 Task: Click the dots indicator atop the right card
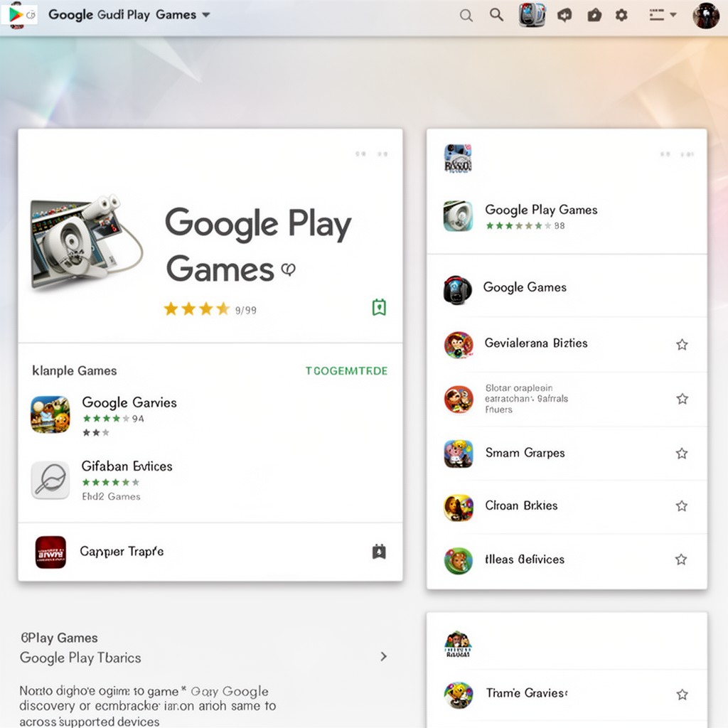pos(677,154)
